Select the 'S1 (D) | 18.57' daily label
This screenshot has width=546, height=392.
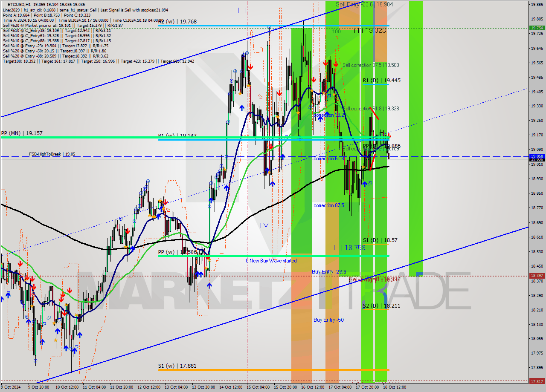click(380, 240)
